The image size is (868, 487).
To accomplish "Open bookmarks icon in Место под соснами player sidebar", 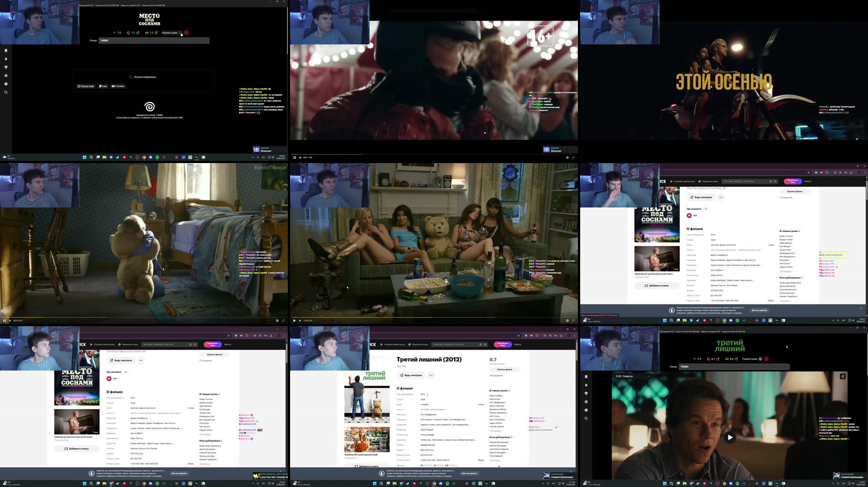I will 6,51.
